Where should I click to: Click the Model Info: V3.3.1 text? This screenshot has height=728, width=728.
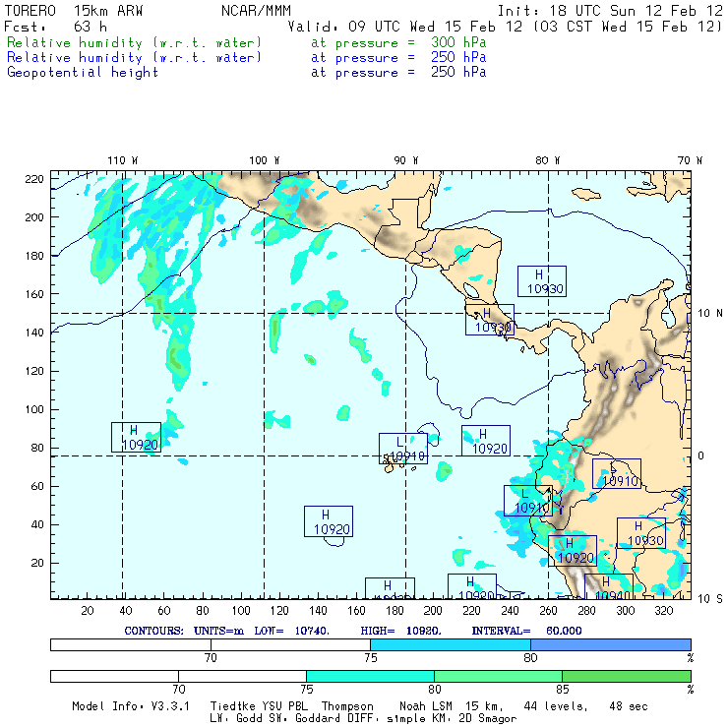click(x=135, y=706)
